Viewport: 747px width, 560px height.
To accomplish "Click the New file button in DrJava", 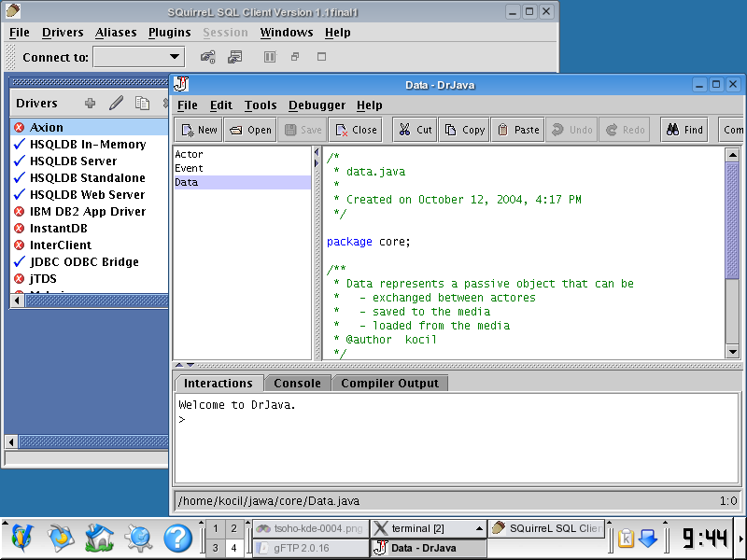I will pos(198,130).
